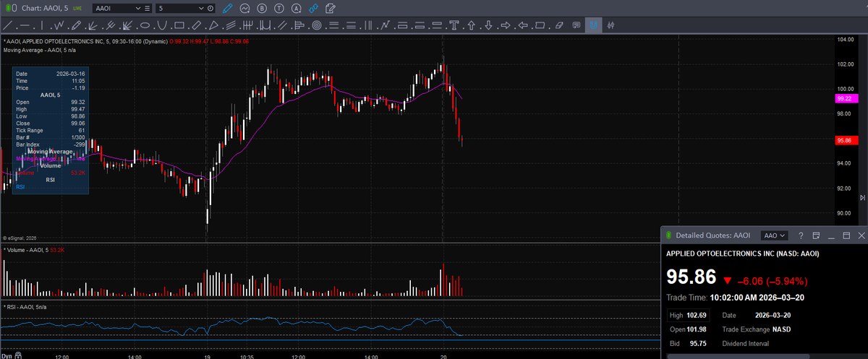Insert a down arrow marker
Image resolution: width=868 pixels, height=359 pixels.
point(488,25)
